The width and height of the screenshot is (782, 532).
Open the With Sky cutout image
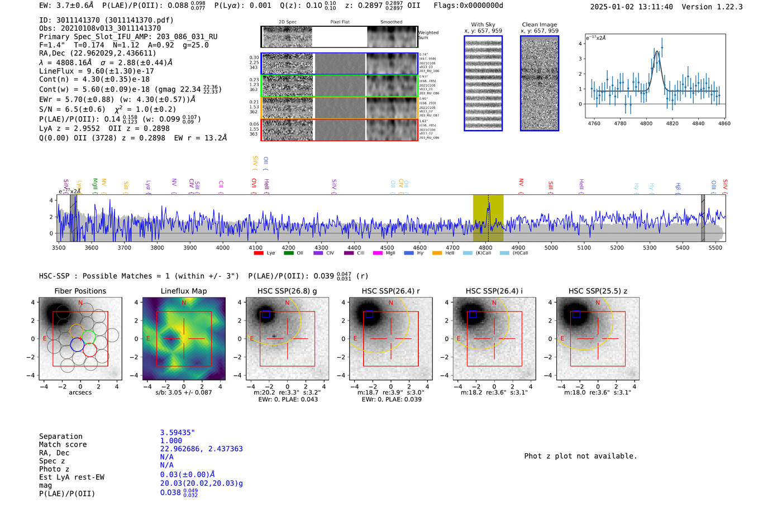point(483,83)
